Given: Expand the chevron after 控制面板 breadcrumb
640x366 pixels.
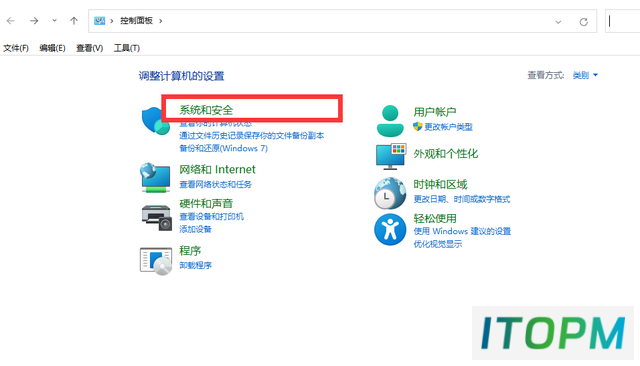Looking at the screenshot, I should click(161, 21).
